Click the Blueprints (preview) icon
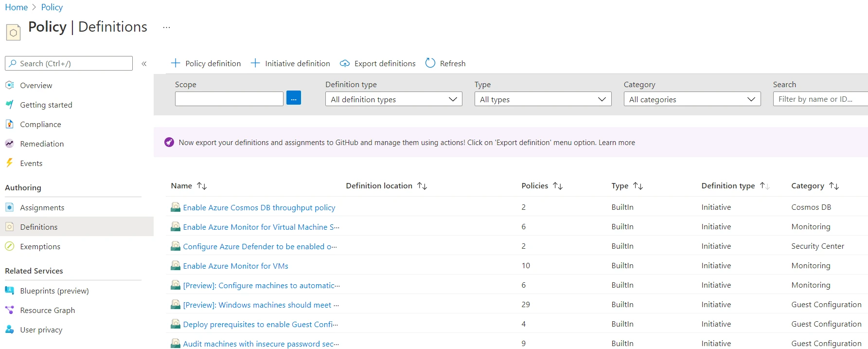868x349 pixels. point(9,291)
